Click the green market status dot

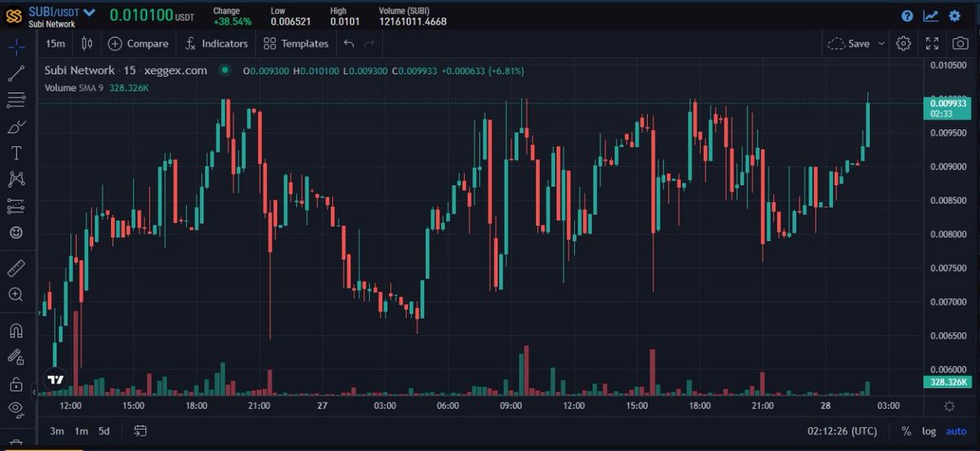coord(225,71)
